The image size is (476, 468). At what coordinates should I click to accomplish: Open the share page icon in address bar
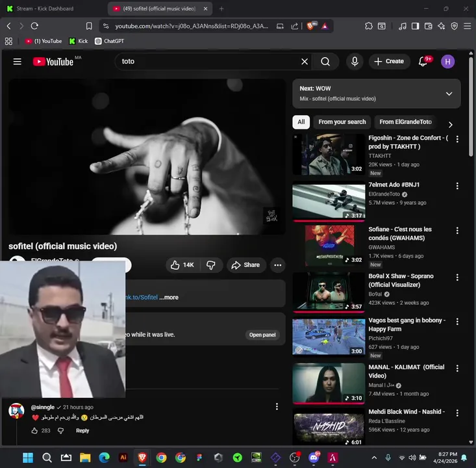[294, 26]
